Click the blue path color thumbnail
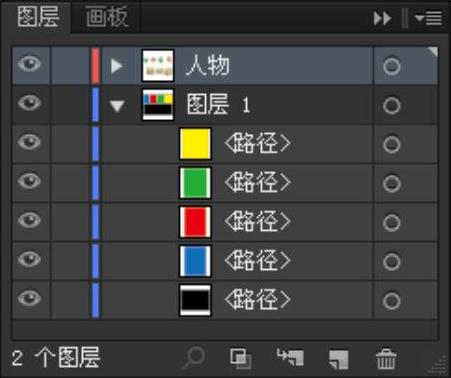 tap(195, 261)
